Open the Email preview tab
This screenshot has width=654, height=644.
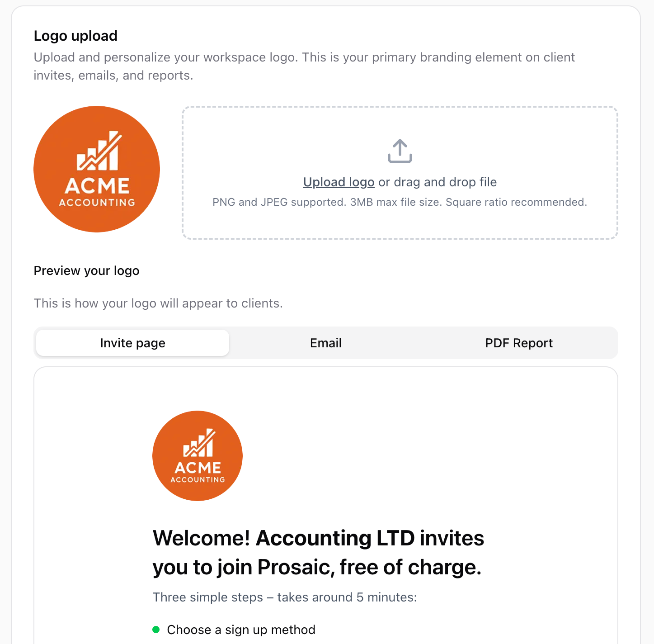pos(325,343)
